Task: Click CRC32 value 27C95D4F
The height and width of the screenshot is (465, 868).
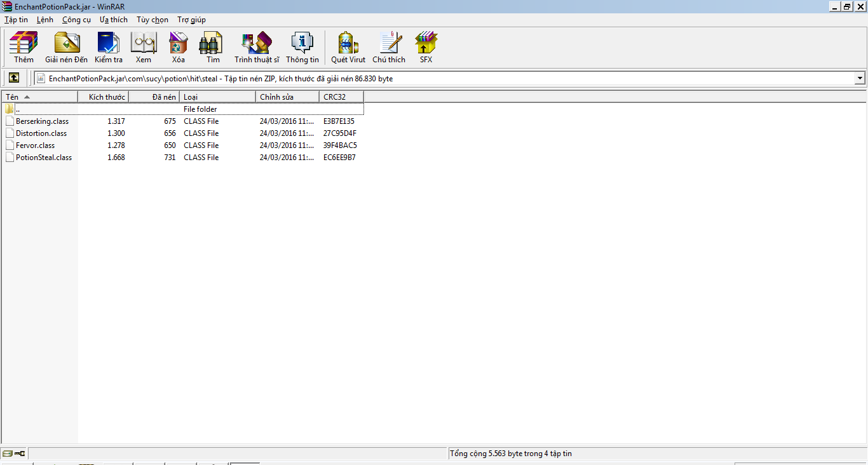Action: pyautogui.click(x=340, y=133)
